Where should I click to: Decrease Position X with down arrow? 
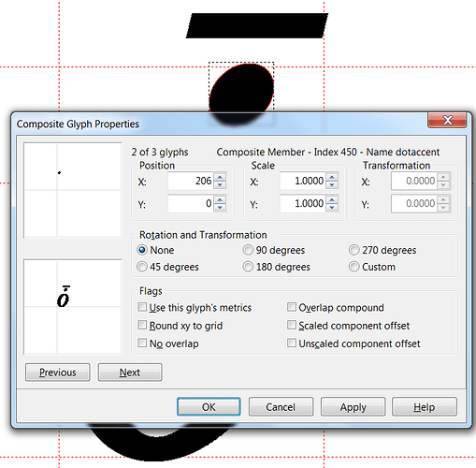pos(220,185)
